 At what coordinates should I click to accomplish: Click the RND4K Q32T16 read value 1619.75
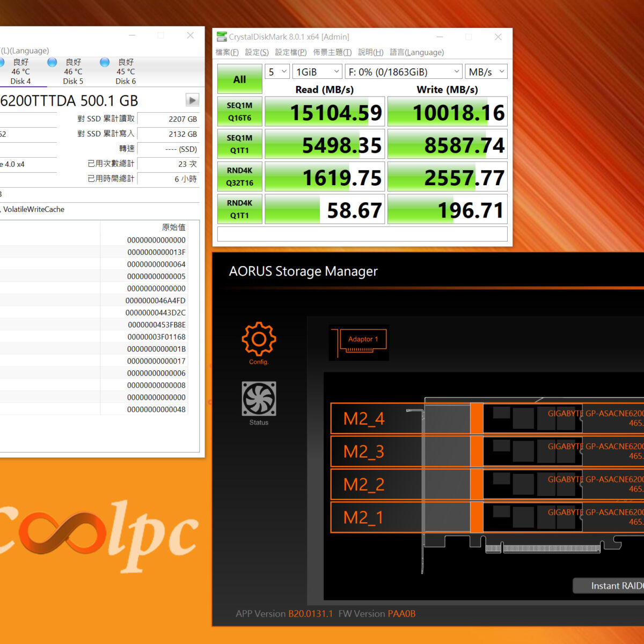(x=325, y=177)
